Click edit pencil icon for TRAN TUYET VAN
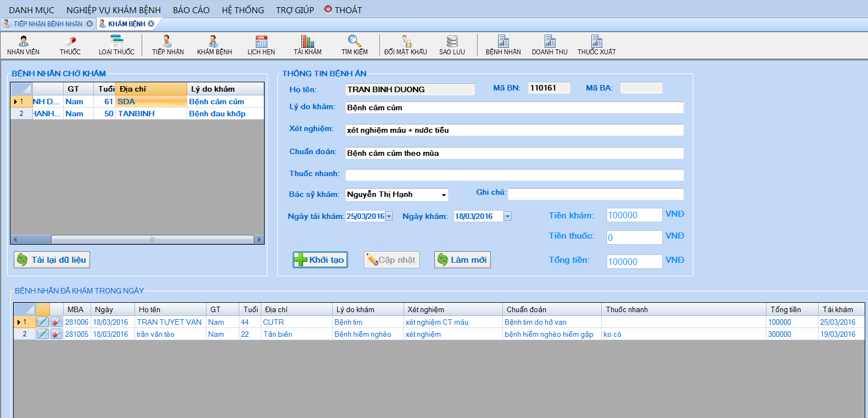The width and height of the screenshot is (868, 418). click(43, 322)
